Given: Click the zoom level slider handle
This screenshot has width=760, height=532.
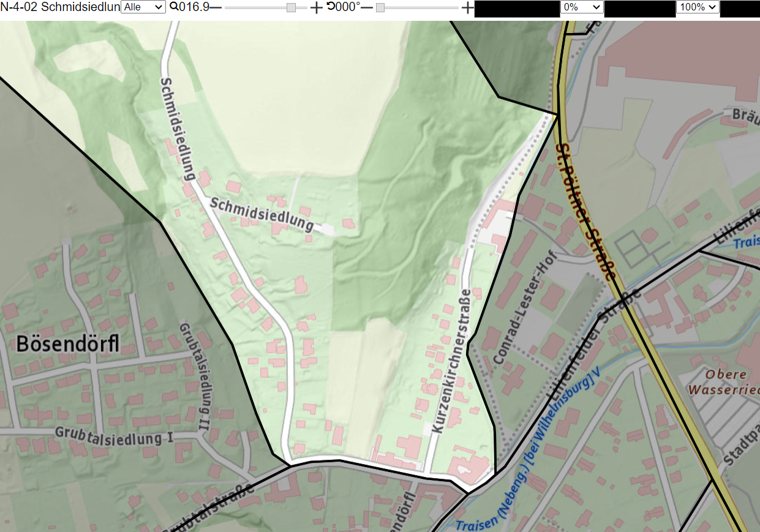Looking at the screenshot, I should pos(292,7).
